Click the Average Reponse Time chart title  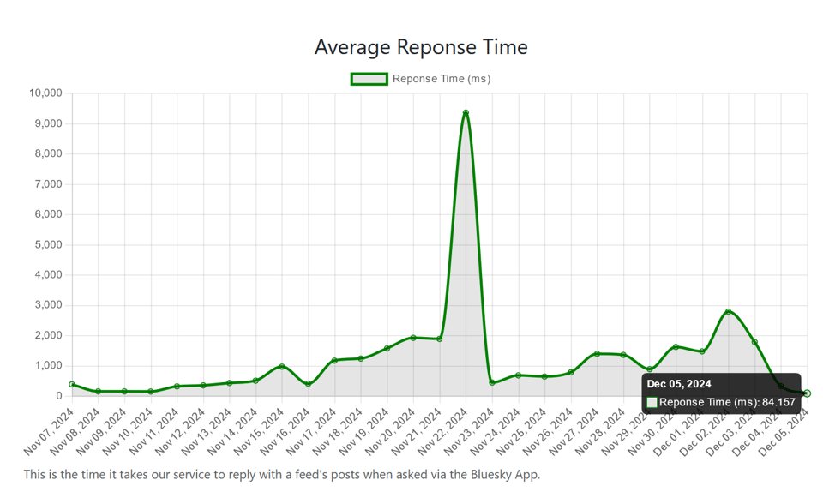(420, 46)
